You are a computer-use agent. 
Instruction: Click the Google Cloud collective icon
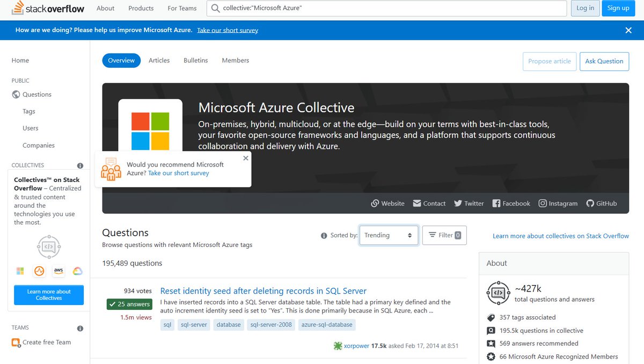77,271
